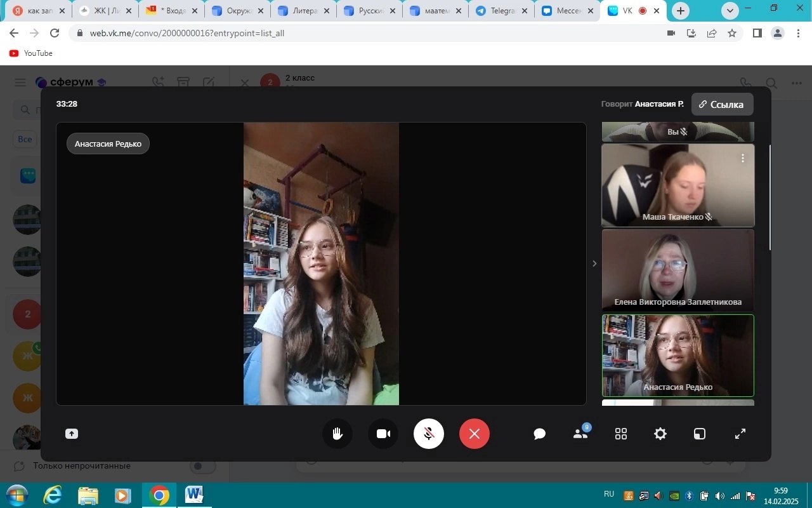
Task: Select Елена Викторовна Заплетникова video thumbnail
Action: pyautogui.click(x=678, y=270)
